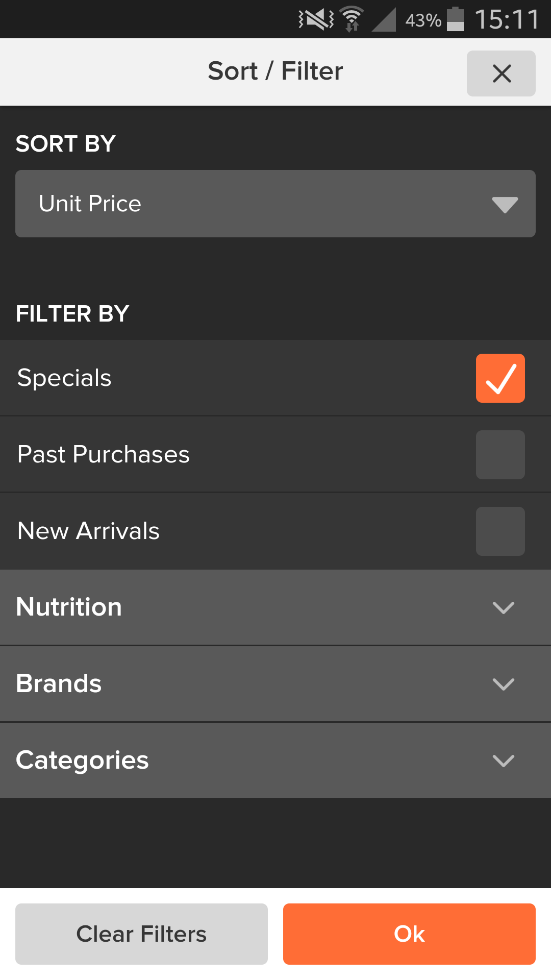Viewport: 551px width, 980px height.
Task: Select the New Arrivals row label
Action: tap(89, 531)
